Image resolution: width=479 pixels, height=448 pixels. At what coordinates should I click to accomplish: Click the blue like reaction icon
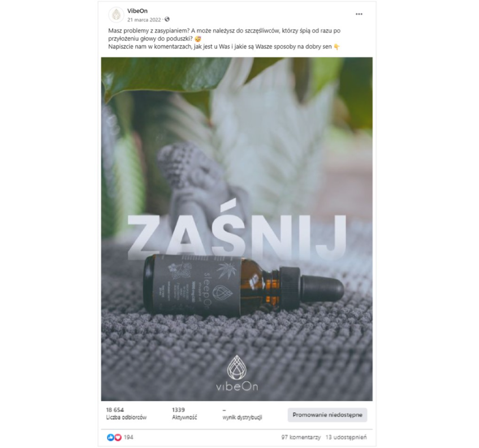(x=110, y=437)
